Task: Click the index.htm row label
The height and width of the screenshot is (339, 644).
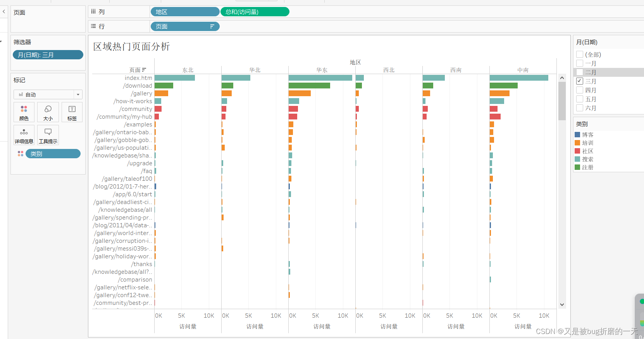Action: click(x=138, y=78)
